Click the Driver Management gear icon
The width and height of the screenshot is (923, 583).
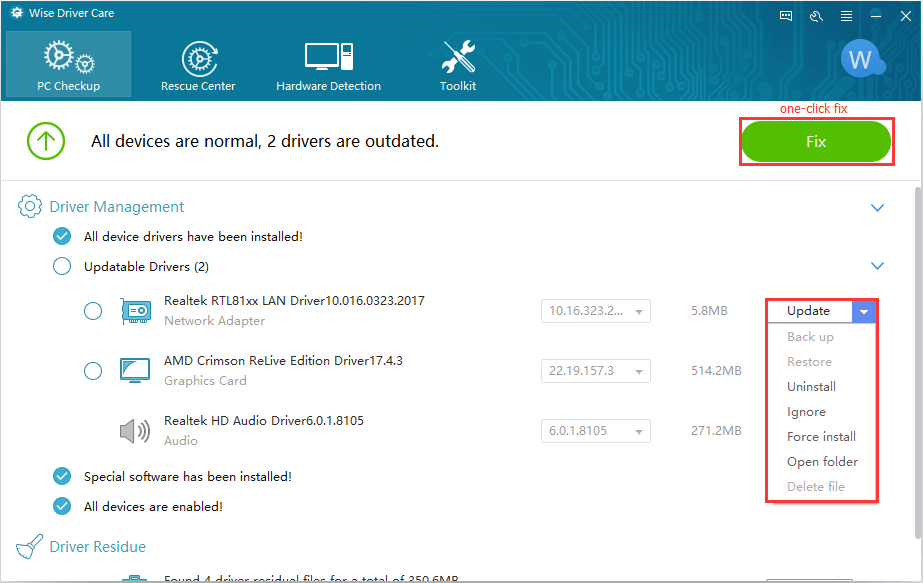pos(30,207)
